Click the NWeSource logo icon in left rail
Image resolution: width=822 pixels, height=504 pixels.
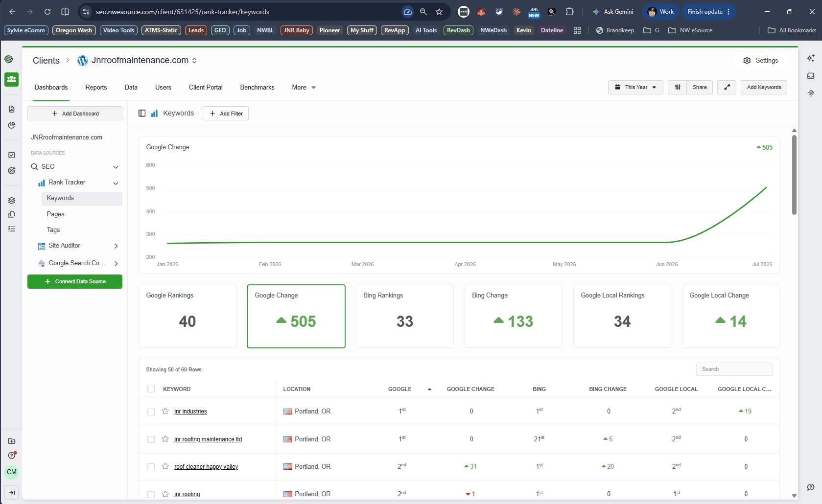click(9, 59)
